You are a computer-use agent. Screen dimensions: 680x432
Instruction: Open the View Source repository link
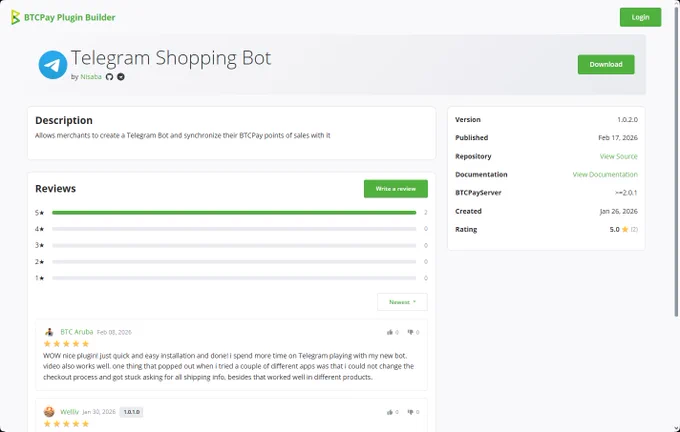[x=618, y=156]
